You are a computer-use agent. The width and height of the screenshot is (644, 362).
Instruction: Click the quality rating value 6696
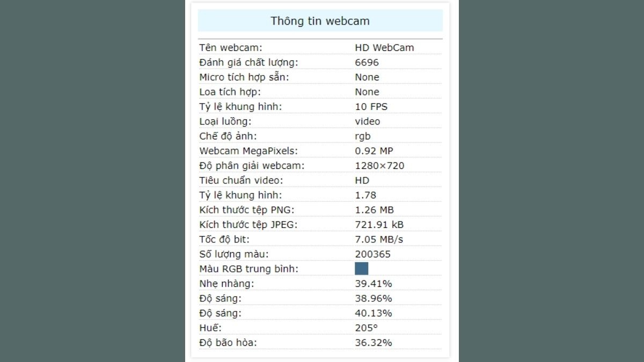coord(367,62)
